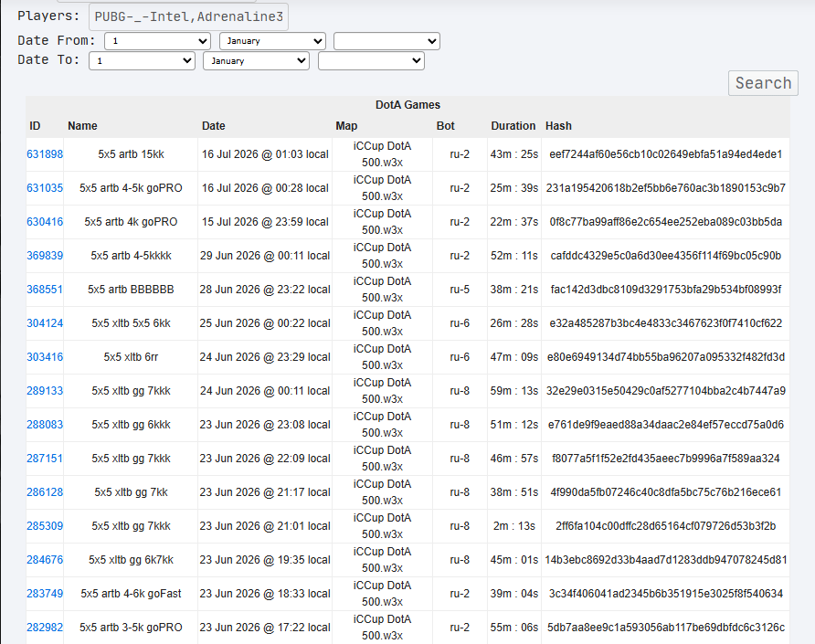This screenshot has height=644, width=815.
Task: Click hash starting with 5db7aa8ee9c1
Action: 666,628
